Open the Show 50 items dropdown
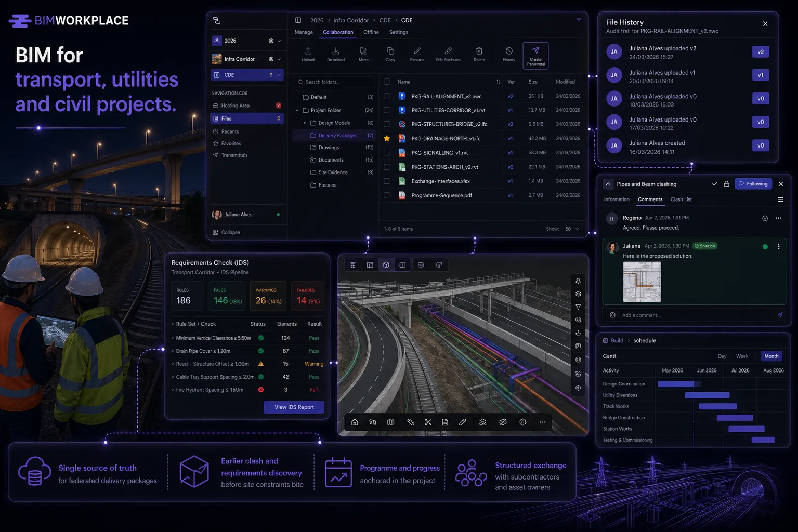This screenshot has height=532, width=798. tap(571, 229)
